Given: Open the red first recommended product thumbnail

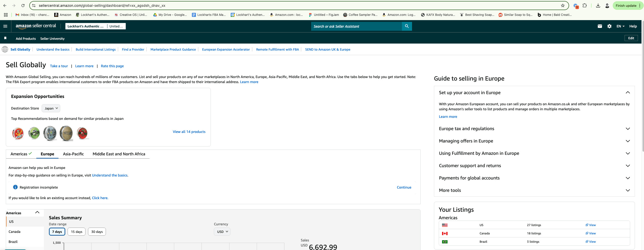Looking at the screenshot, I should coord(18,133).
